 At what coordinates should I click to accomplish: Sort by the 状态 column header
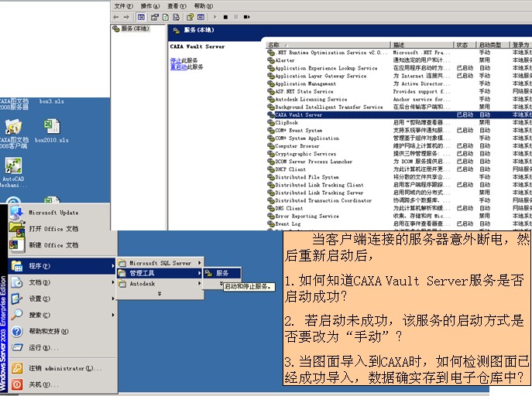click(465, 45)
